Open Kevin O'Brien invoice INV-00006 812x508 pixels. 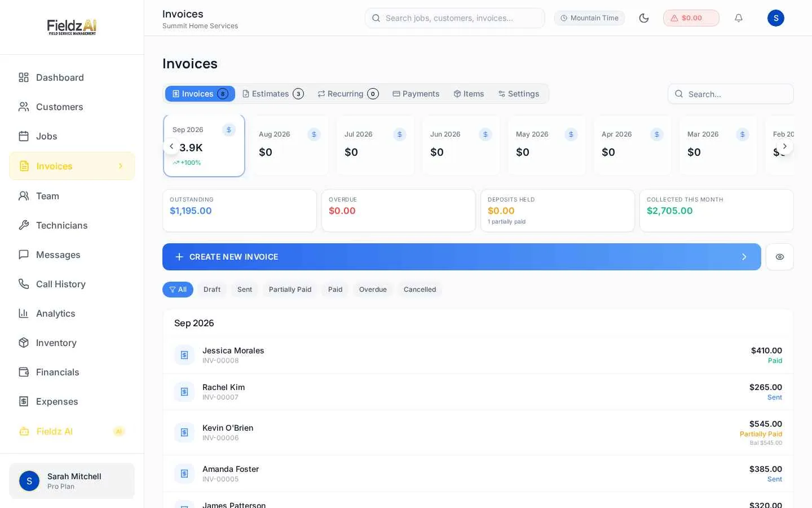(478, 432)
